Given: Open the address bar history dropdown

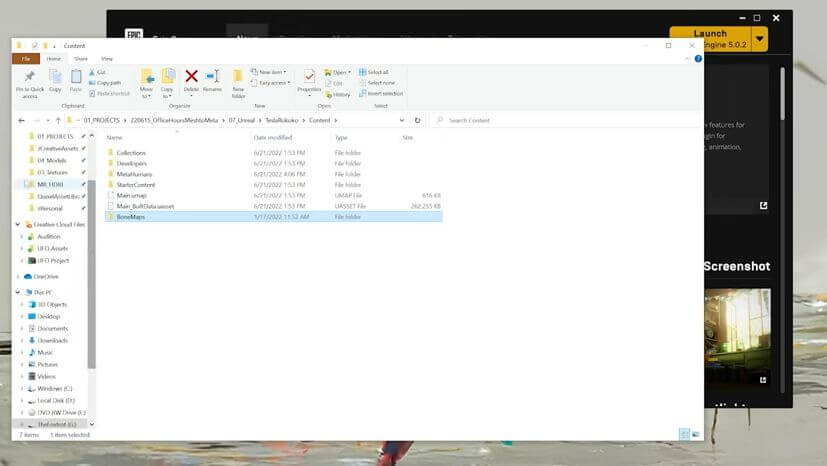Looking at the screenshot, I should (x=402, y=120).
